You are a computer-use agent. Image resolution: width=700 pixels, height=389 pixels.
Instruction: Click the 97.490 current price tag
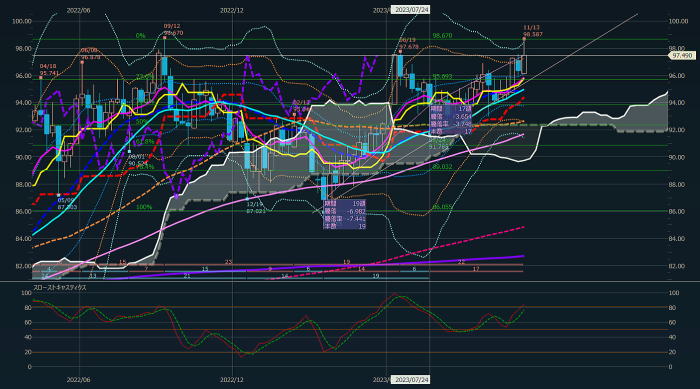(x=682, y=56)
